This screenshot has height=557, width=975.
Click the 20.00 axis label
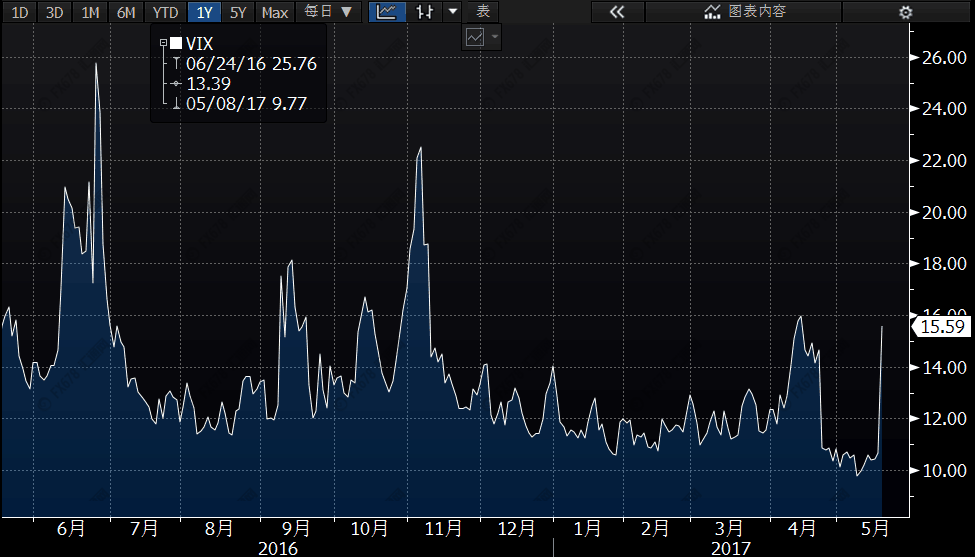(x=945, y=213)
